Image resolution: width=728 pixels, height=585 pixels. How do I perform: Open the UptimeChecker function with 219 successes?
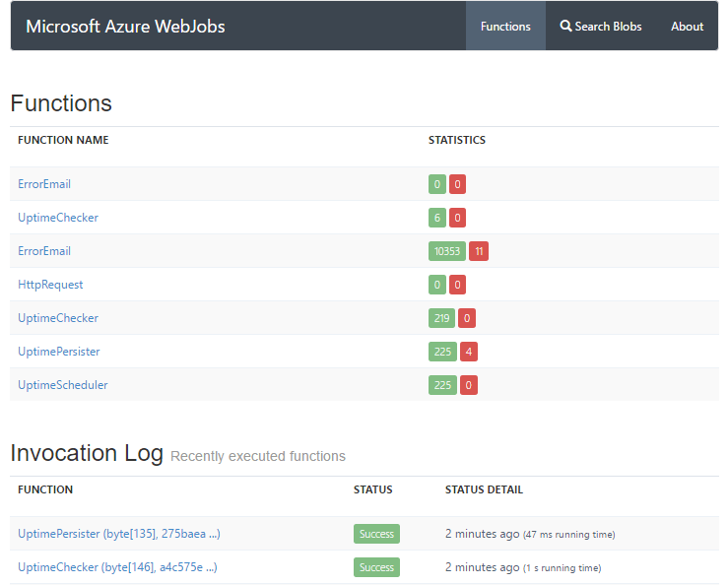click(58, 317)
